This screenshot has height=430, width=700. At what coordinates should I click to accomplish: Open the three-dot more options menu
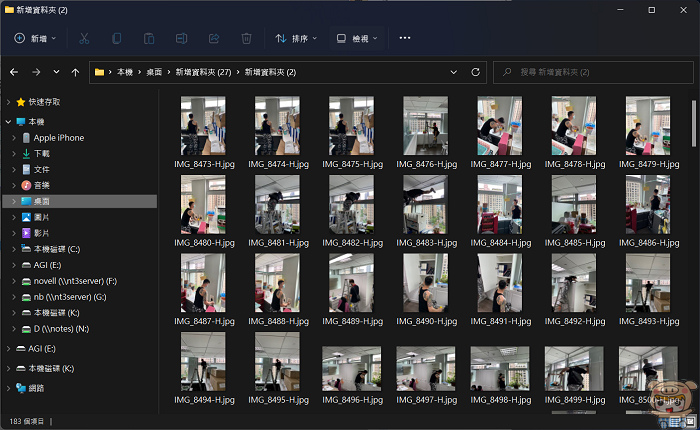[x=405, y=38]
